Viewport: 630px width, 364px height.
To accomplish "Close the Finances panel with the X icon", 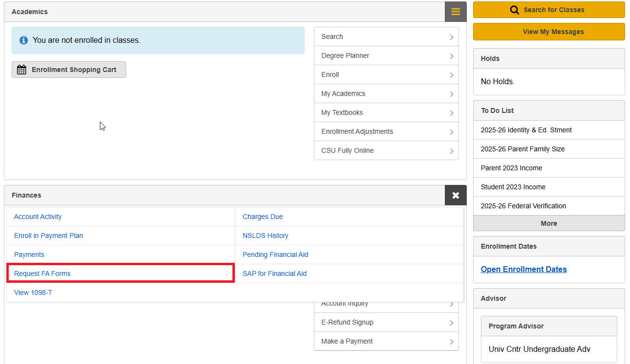I will [x=455, y=195].
